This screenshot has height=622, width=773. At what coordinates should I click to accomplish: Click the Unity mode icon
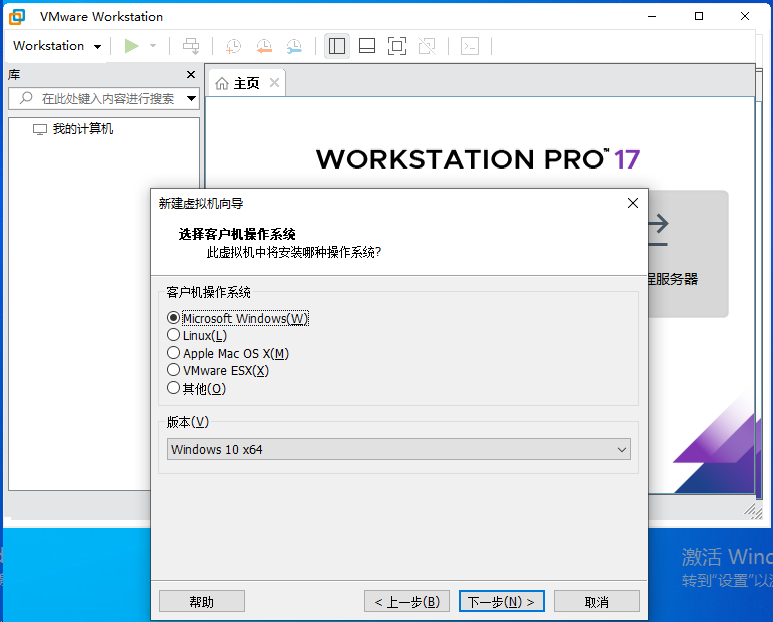(427, 46)
